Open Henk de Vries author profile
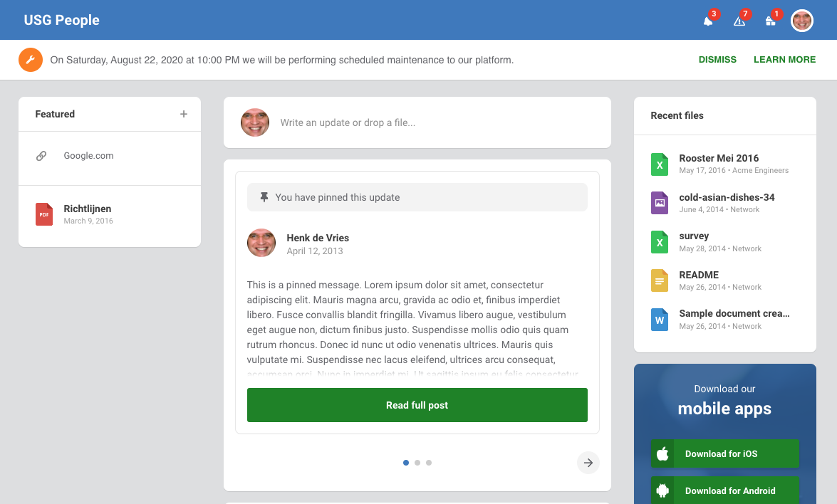Image resolution: width=837 pixels, height=504 pixels. click(318, 238)
